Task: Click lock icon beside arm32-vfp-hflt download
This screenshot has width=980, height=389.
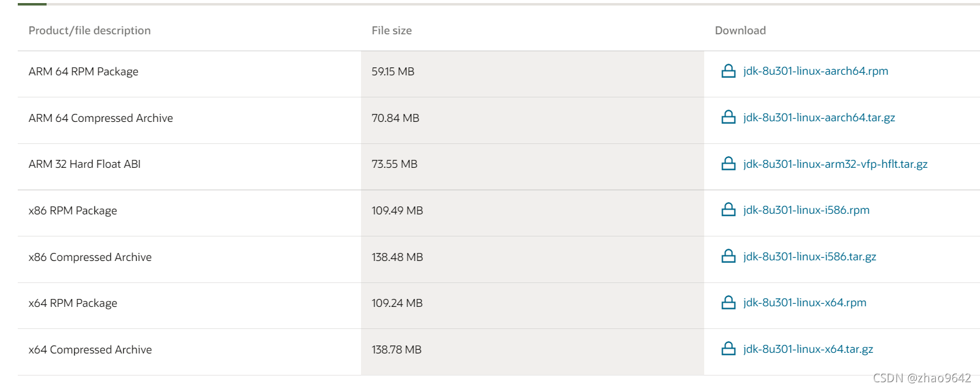Action: (728, 164)
